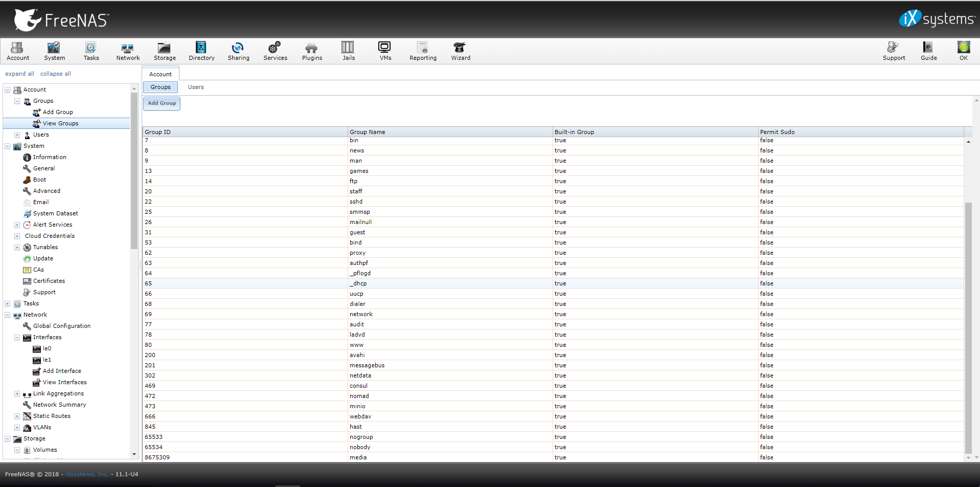Select the le0 interface

pyautogui.click(x=47, y=348)
